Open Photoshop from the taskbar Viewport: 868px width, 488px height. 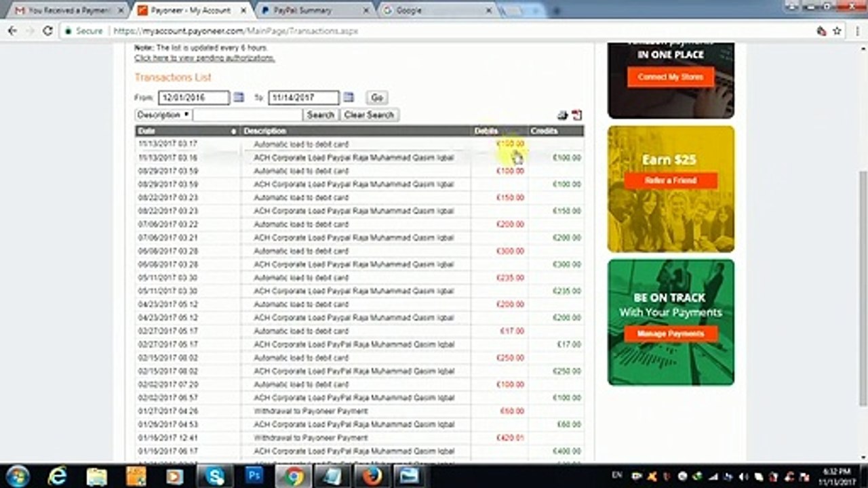pyautogui.click(x=254, y=476)
